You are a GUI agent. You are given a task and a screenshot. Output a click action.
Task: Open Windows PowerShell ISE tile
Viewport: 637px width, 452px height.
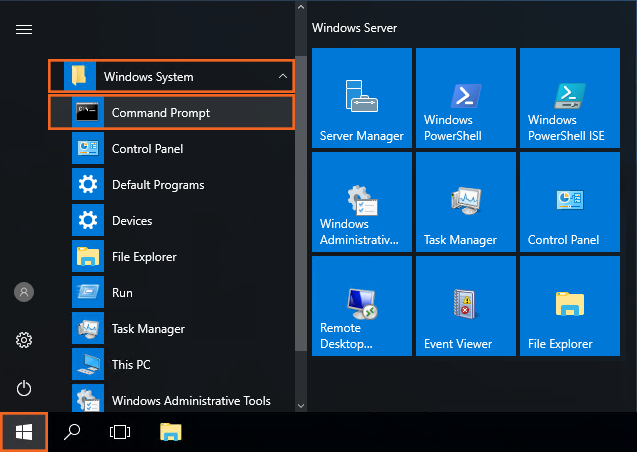click(x=570, y=98)
